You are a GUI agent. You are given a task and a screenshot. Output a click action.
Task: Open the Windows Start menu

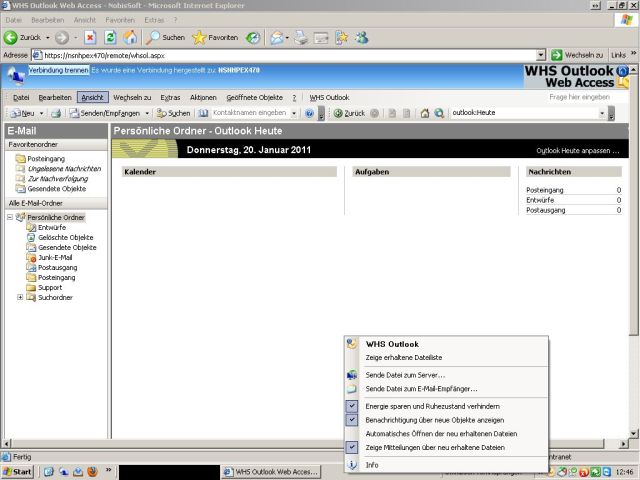[x=17, y=472]
